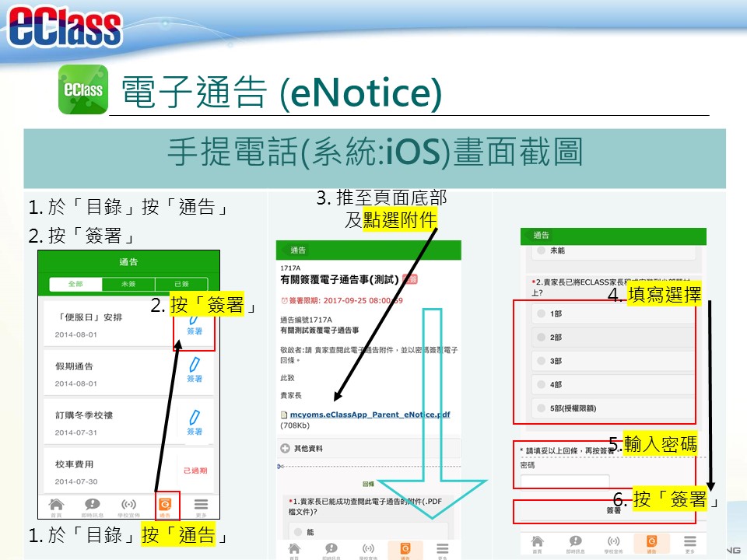Screen dimensions: 747x560
Task: Click the 2014-07-31 date text
Action: click(x=75, y=432)
